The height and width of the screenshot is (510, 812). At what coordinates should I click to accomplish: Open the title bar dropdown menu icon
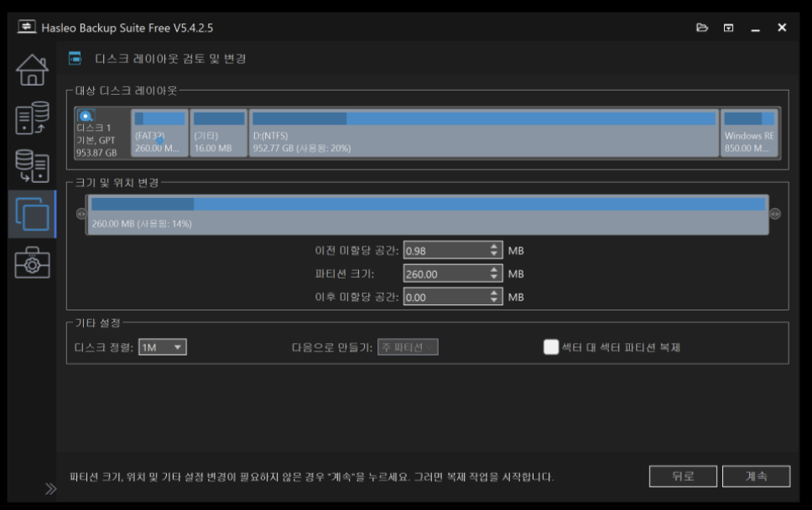pos(728,28)
